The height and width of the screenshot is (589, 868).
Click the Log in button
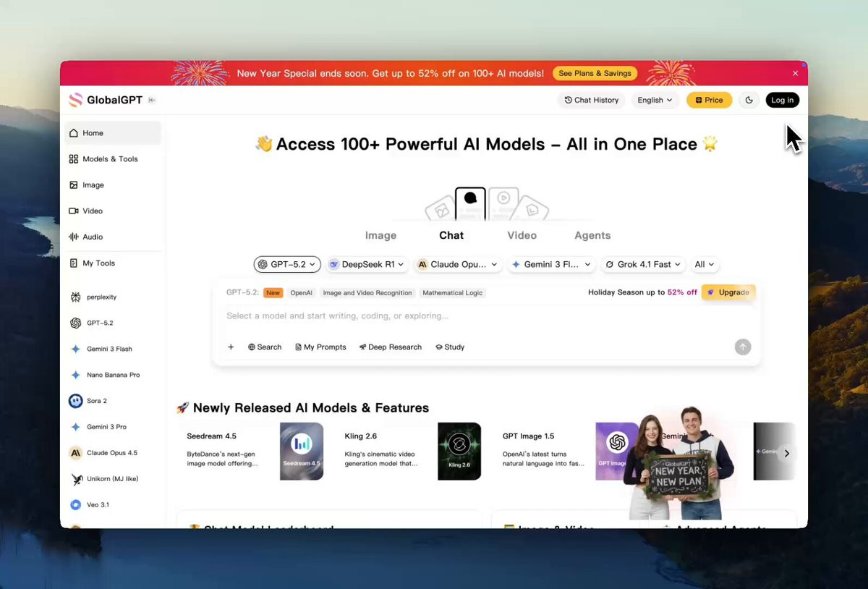tap(782, 101)
